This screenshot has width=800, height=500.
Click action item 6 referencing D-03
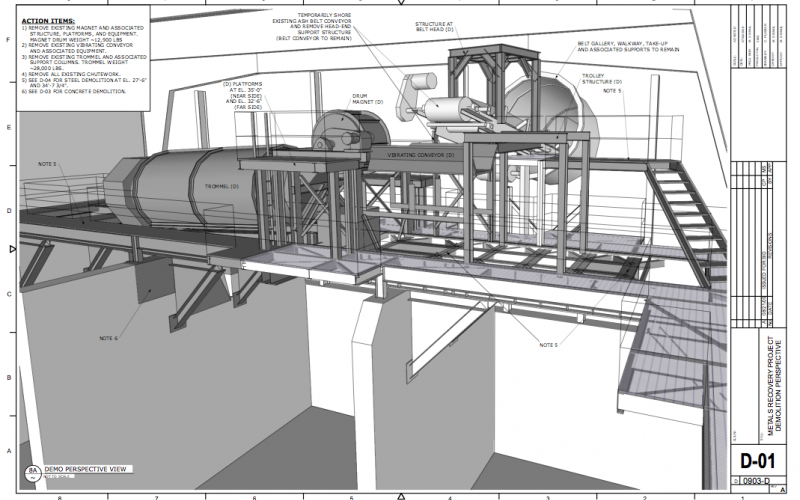[x=75, y=91]
